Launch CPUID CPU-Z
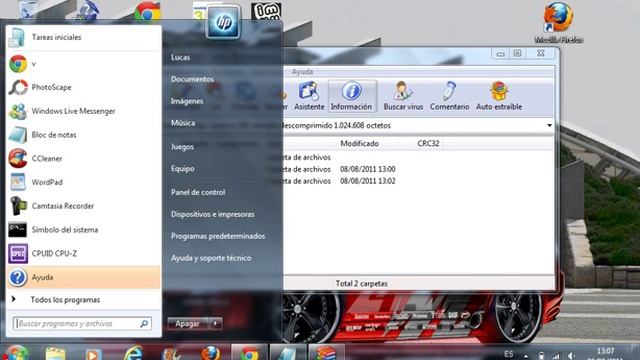Screen dimensions: 640x360 pyautogui.click(x=84, y=253)
